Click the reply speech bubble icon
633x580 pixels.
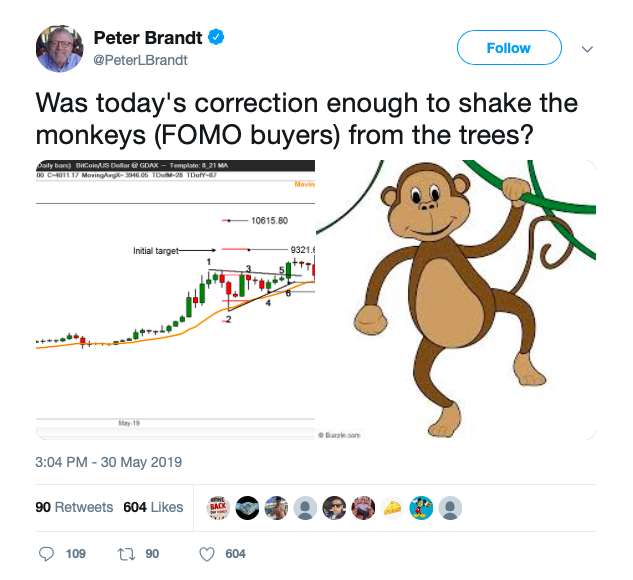[46, 554]
